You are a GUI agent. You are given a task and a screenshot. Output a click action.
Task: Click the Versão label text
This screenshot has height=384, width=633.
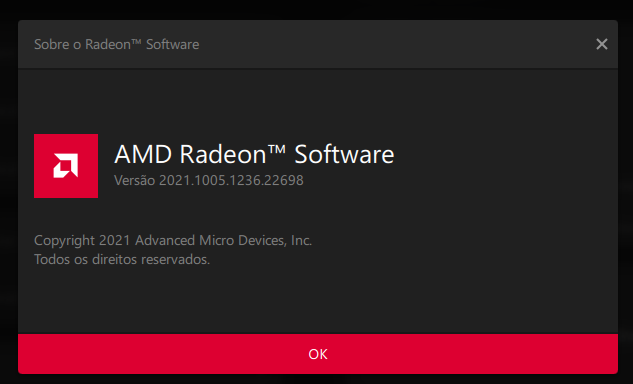134,180
